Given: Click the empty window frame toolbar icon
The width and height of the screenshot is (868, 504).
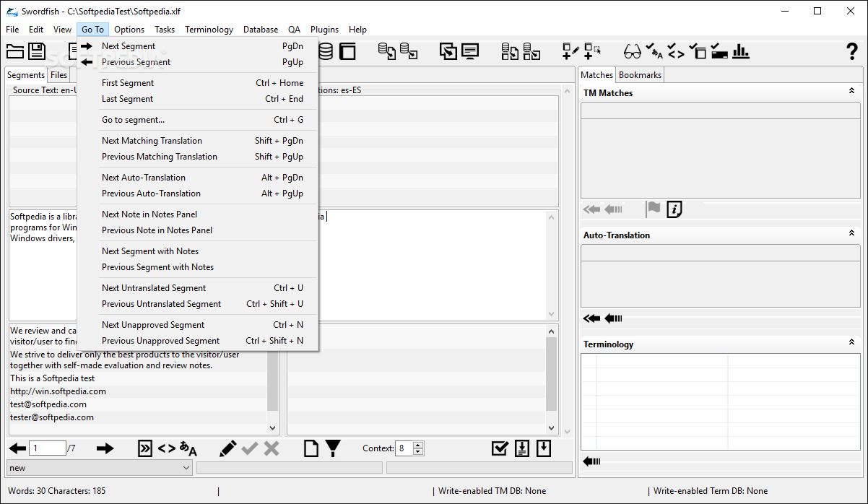Looking at the screenshot, I should [x=347, y=51].
